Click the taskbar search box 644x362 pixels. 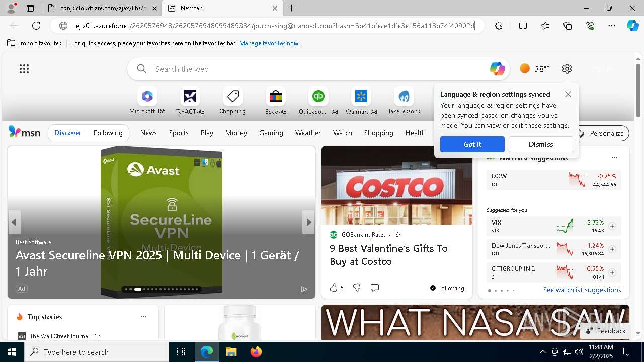click(97, 352)
